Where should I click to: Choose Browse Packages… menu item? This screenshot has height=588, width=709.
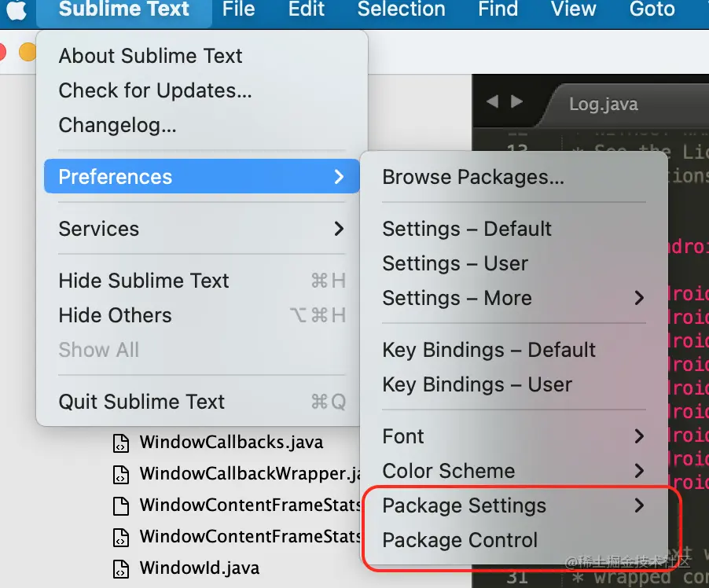(473, 177)
